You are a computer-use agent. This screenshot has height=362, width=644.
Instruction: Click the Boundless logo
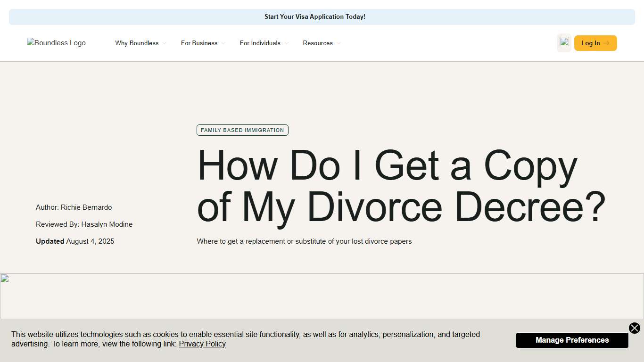56,43
